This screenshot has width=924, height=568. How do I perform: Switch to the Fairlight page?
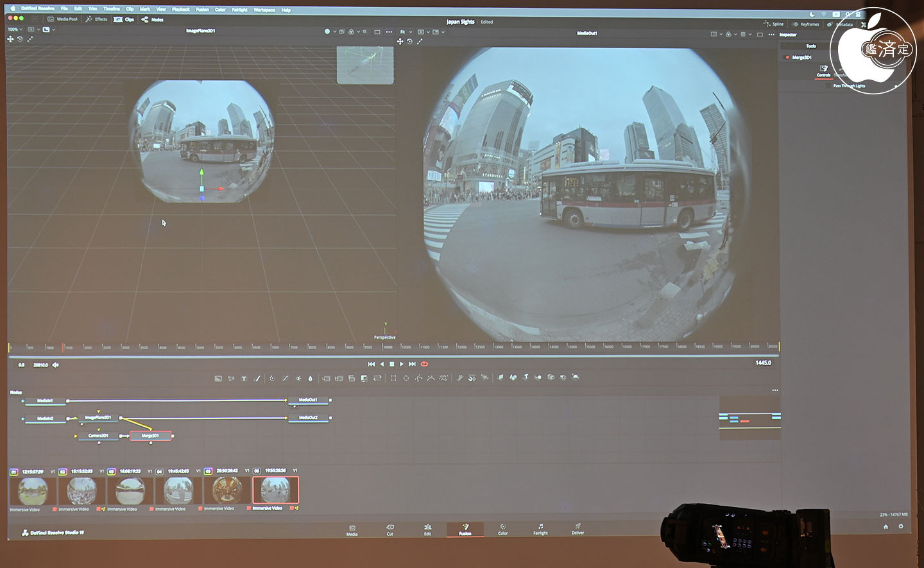540,529
